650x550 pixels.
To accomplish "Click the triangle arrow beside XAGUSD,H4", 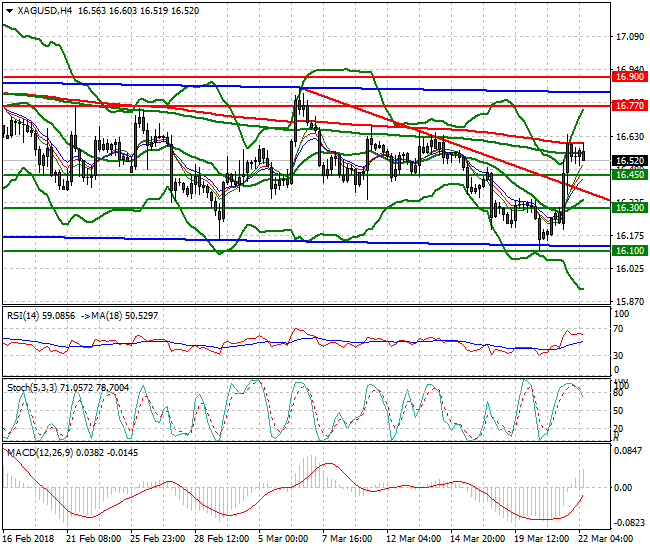I will click(9, 10).
